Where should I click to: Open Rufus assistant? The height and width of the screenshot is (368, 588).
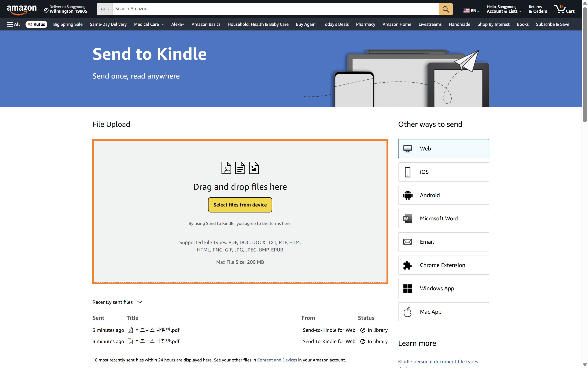[37, 24]
